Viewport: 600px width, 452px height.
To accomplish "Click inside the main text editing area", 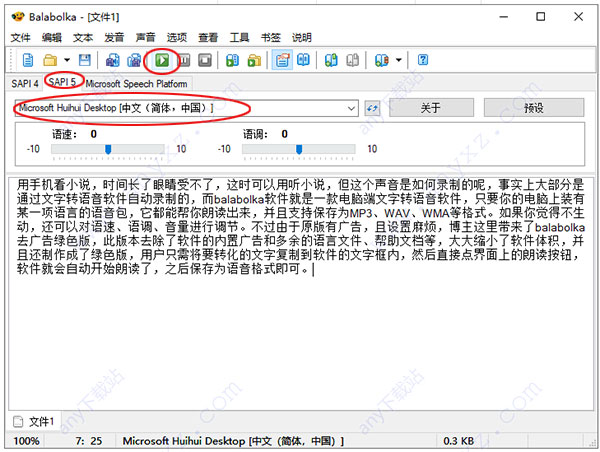I will tap(301, 294).
